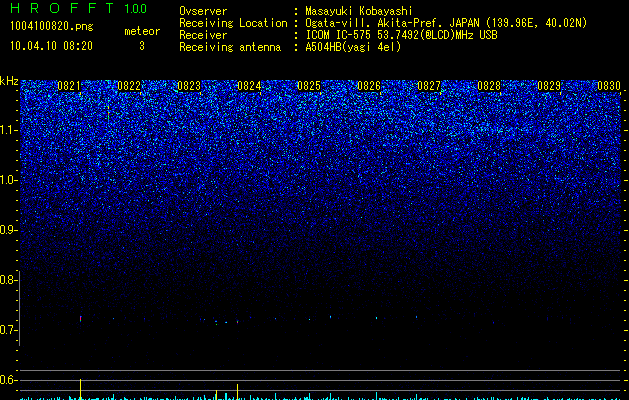Click the 0.7 kHz axis label
The height and width of the screenshot is (400, 629).
pos(8,330)
